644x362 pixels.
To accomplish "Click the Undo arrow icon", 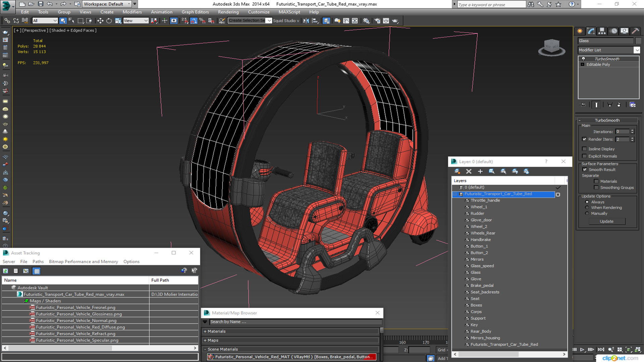I will [x=50, y=4].
